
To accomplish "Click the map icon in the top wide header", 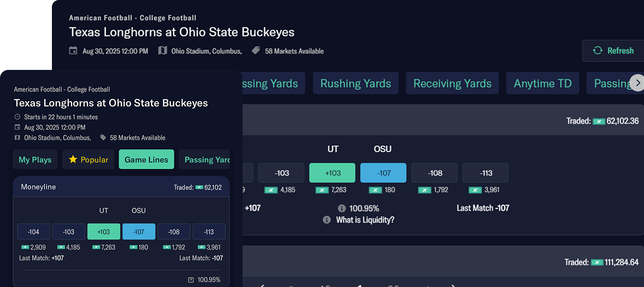I will click(163, 51).
